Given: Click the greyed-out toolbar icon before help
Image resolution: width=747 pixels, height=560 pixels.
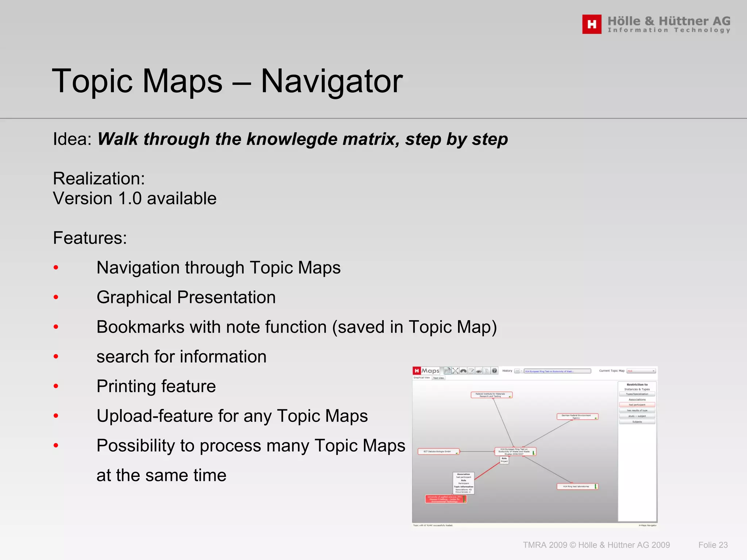Looking at the screenshot, I should click(x=486, y=371).
